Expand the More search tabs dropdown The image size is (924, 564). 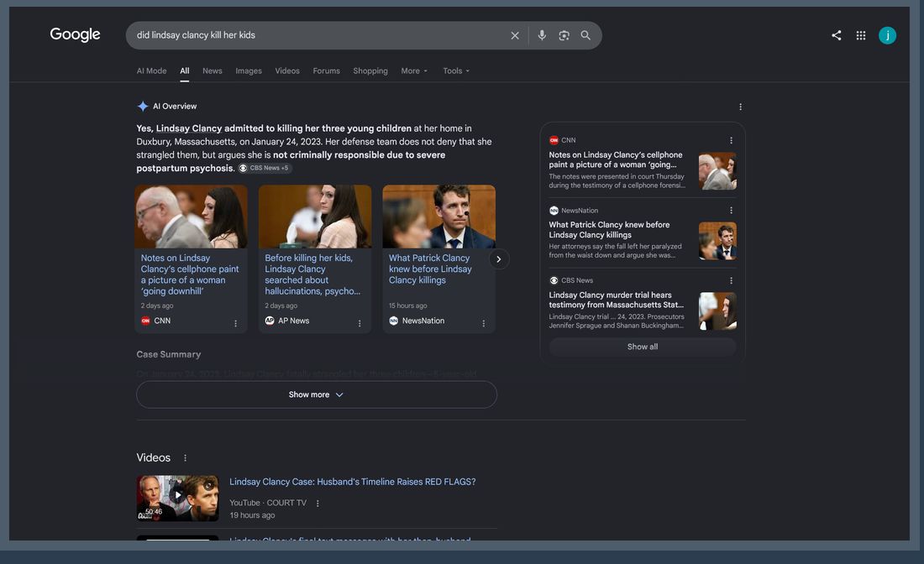414,70
